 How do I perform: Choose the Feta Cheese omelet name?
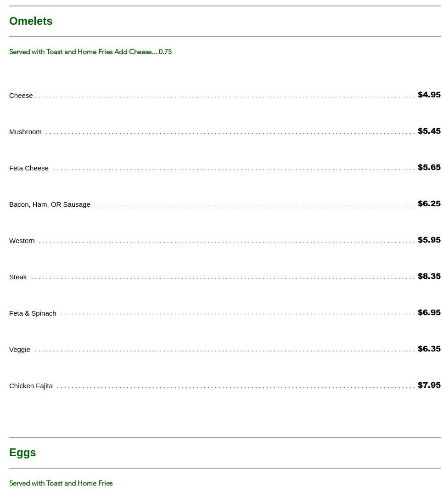coord(29,168)
